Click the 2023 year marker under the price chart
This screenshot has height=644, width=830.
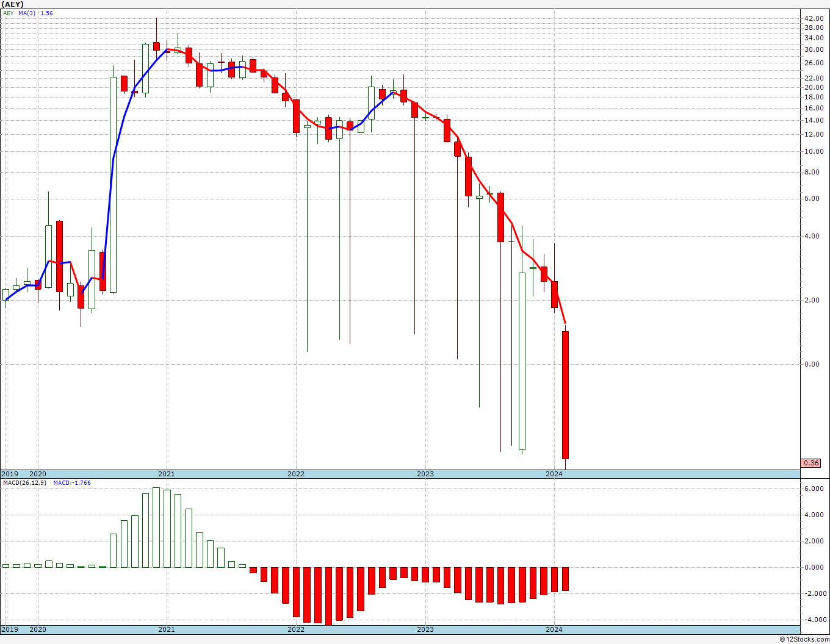tap(425, 474)
